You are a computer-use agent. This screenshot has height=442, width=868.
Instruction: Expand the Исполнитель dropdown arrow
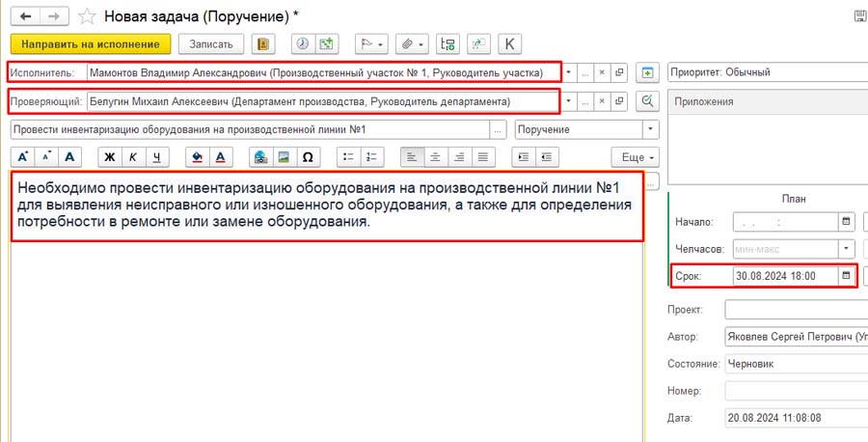point(568,72)
